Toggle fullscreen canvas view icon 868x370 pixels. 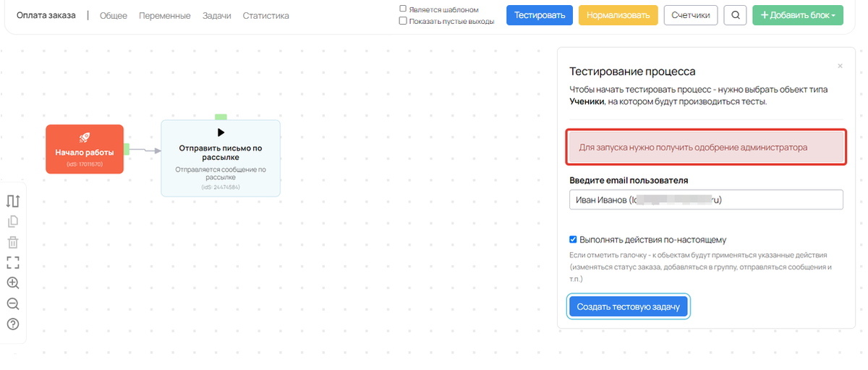point(12,263)
